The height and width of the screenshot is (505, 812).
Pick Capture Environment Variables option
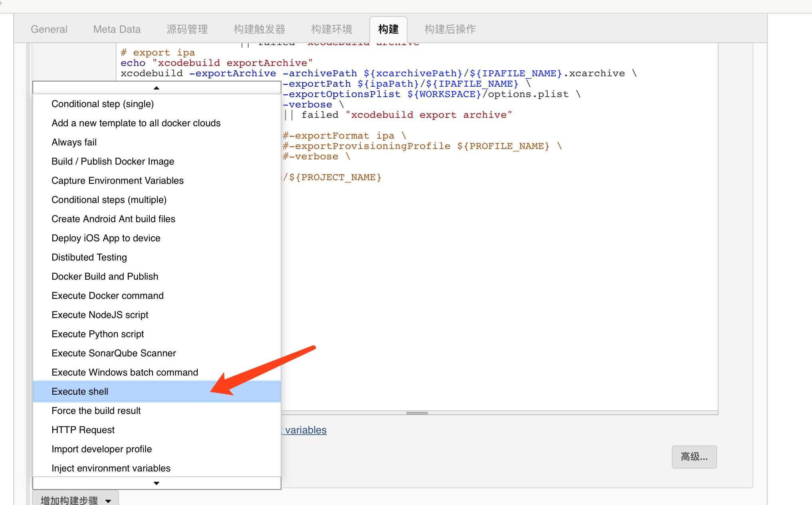157,181
